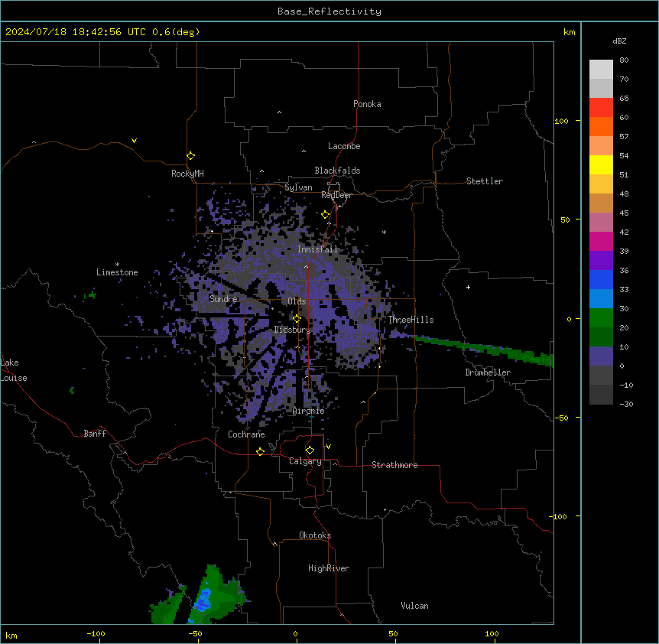
Task: Click the yellow diamond marker above RockyMH
Action: (191, 156)
